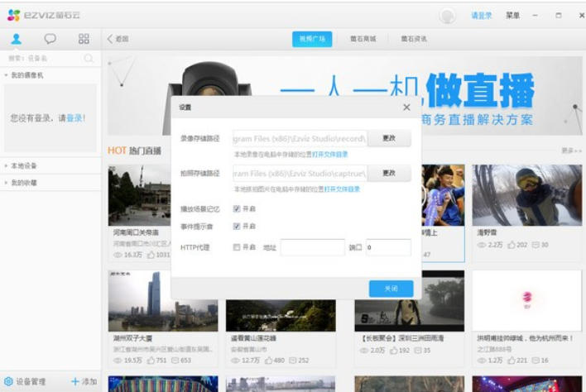Click the blue 关闭 button
This screenshot has width=586, height=392.
(x=391, y=289)
